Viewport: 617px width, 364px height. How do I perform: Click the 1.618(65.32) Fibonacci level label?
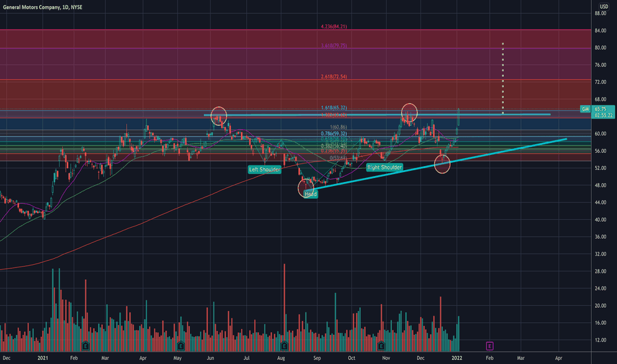point(334,108)
